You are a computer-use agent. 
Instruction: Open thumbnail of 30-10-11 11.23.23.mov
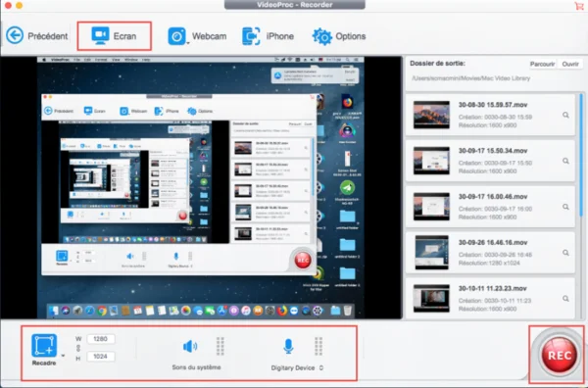click(431, 299)
